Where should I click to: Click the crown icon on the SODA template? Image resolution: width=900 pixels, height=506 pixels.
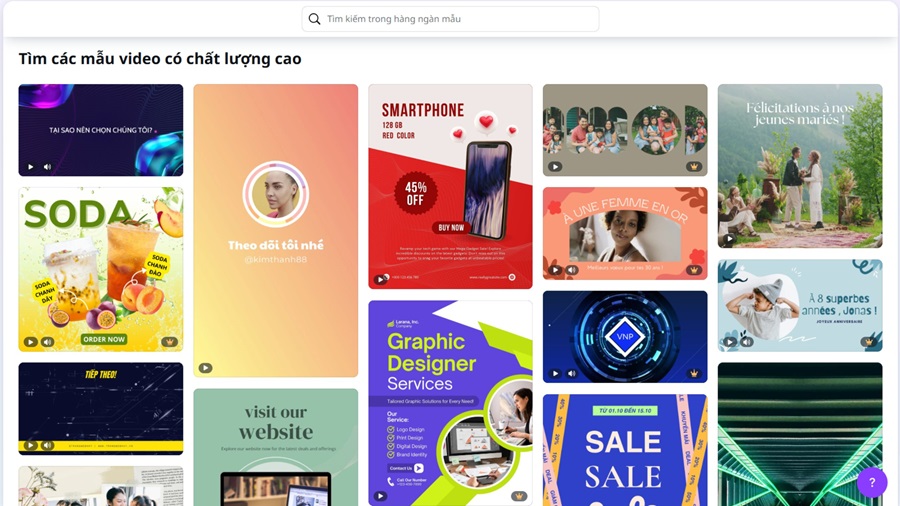(x=169, y=342)
